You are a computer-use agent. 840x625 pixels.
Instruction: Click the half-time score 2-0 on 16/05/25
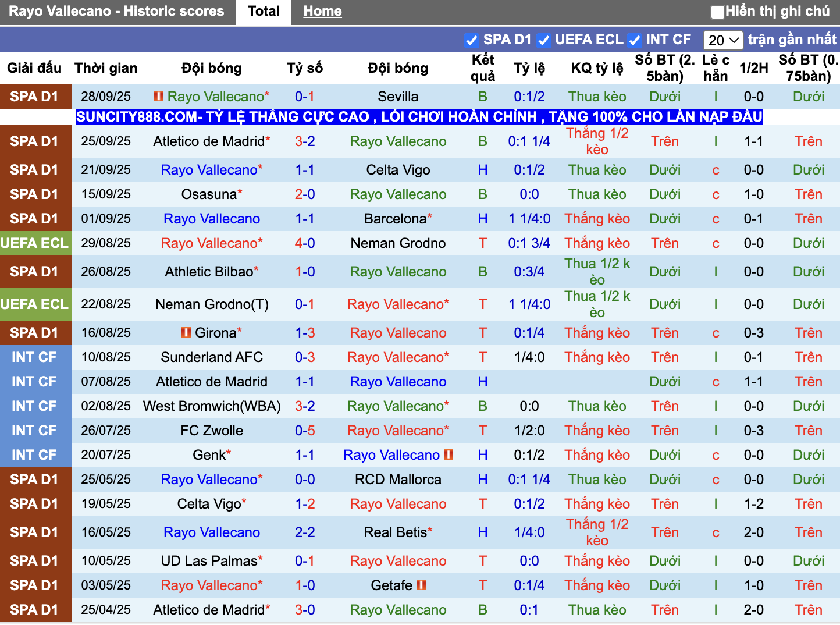click(x=754, y=532)
